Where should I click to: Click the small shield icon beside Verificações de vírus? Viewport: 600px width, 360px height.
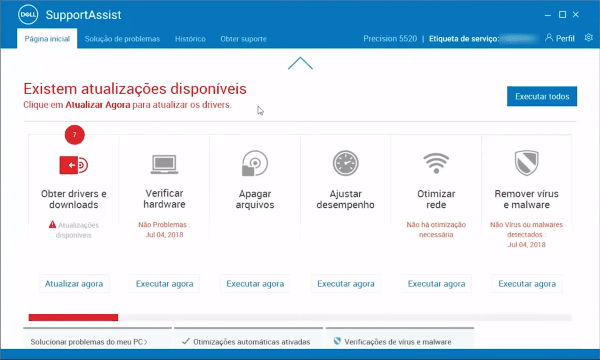pyautogui.click(x=337, y=341)
